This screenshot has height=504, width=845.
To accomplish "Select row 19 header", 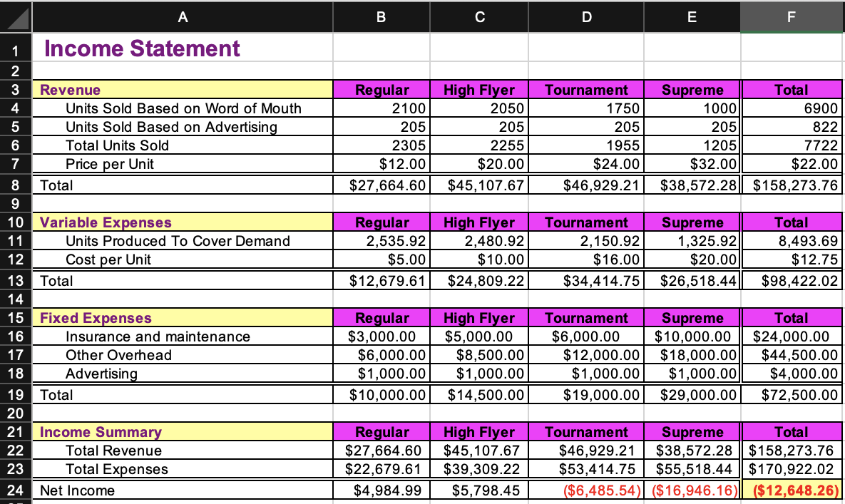I will point(16,395).
